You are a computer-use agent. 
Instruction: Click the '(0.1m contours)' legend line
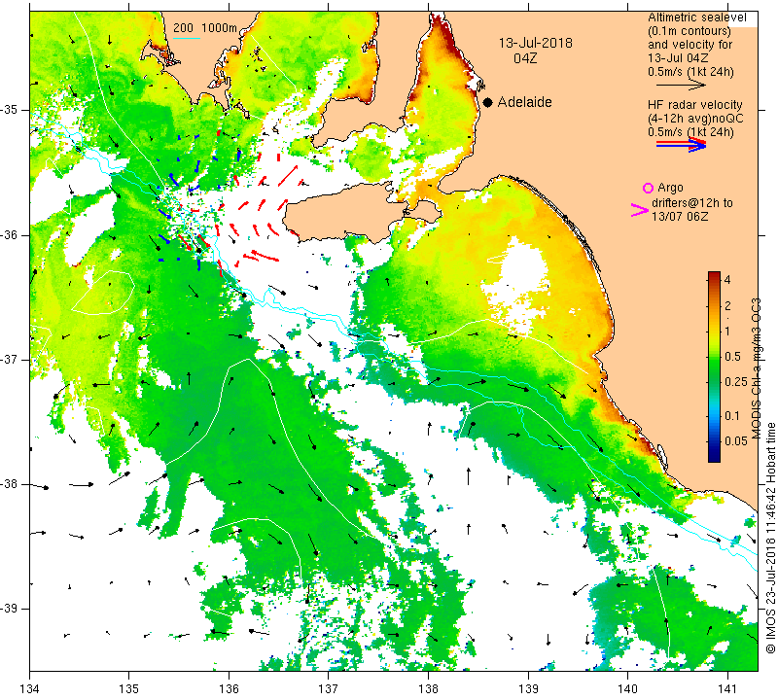690,31
